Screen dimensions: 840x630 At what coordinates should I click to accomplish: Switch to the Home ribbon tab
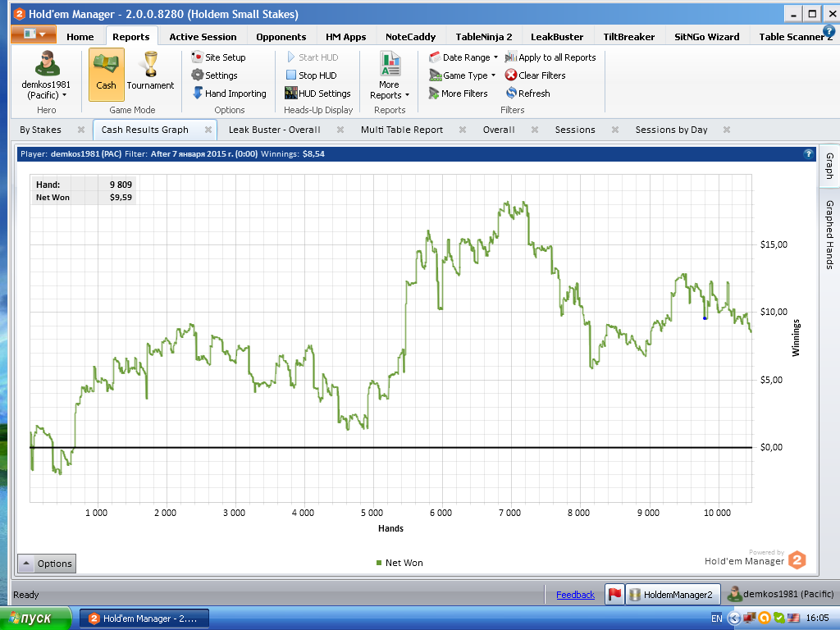click(x=80, y=36)
